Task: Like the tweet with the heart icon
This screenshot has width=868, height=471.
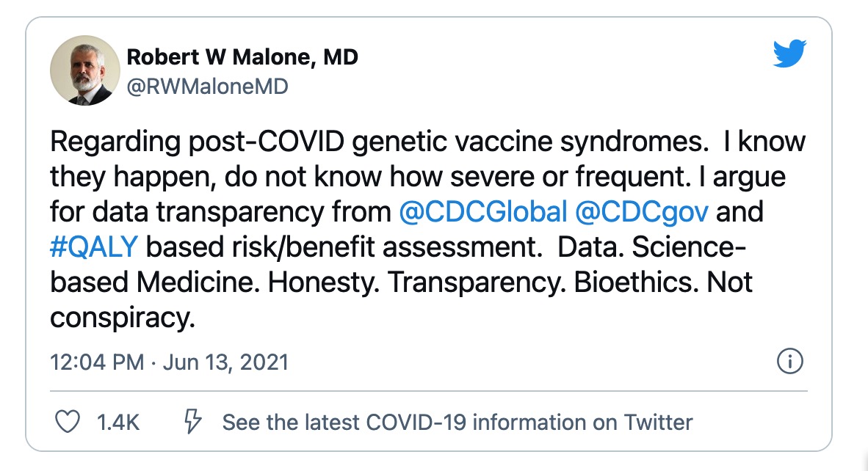Action: click(x=68, y=423)
